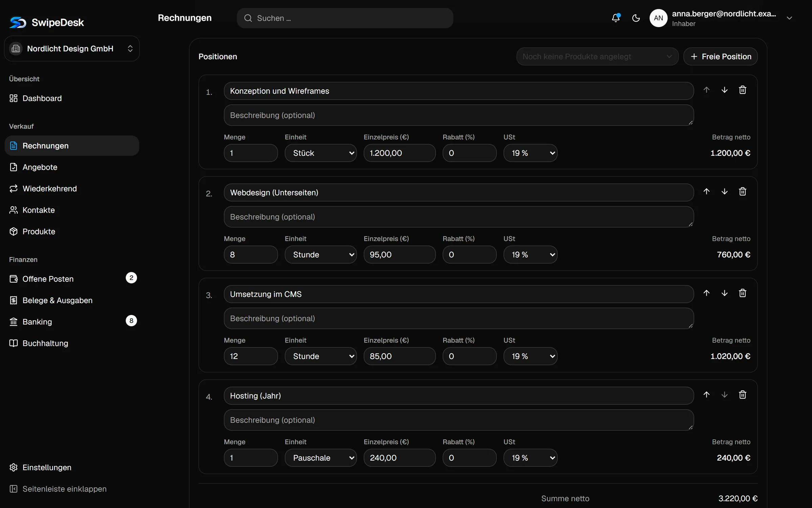Focus the Suchen search field
This screenshot has height=508, width=812.
coord(345,18)
